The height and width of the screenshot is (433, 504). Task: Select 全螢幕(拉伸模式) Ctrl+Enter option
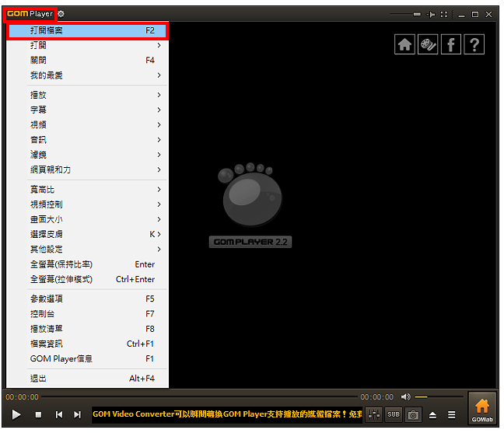[87, 279]
